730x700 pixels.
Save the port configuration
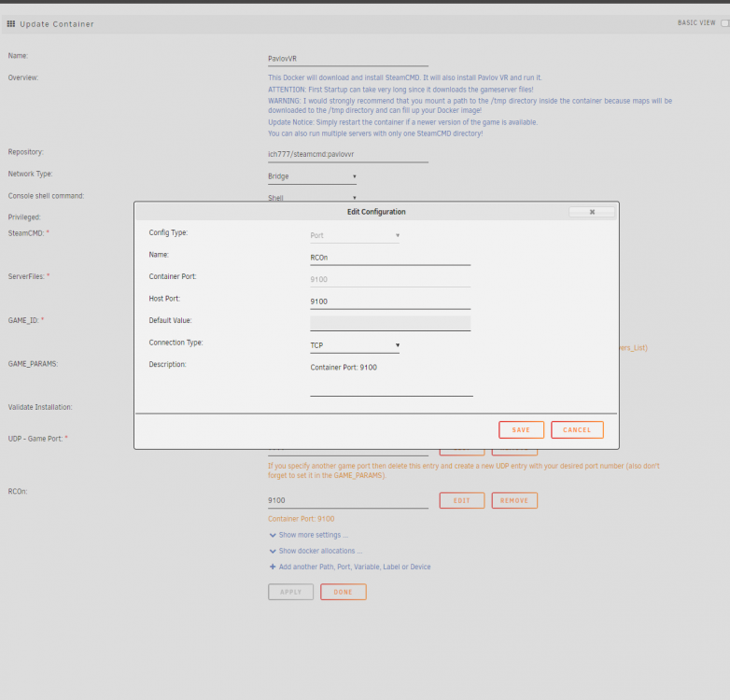tap(521, 429)
